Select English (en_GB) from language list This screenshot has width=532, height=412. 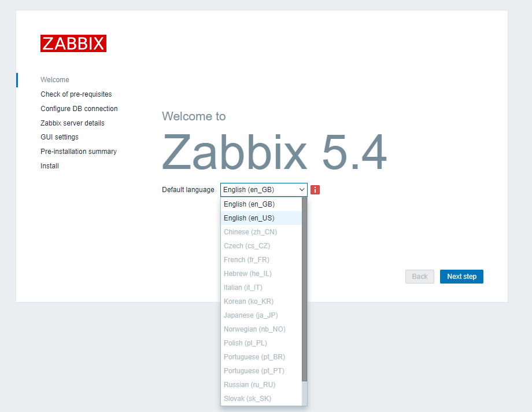(x=249, y=204)
